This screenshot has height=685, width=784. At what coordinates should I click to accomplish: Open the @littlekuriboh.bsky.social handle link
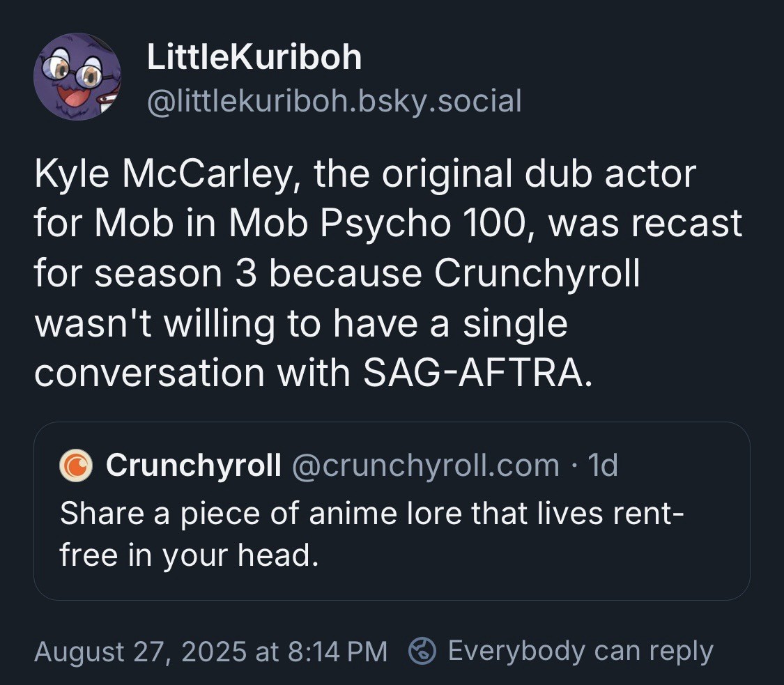click(x=334, y=100)
